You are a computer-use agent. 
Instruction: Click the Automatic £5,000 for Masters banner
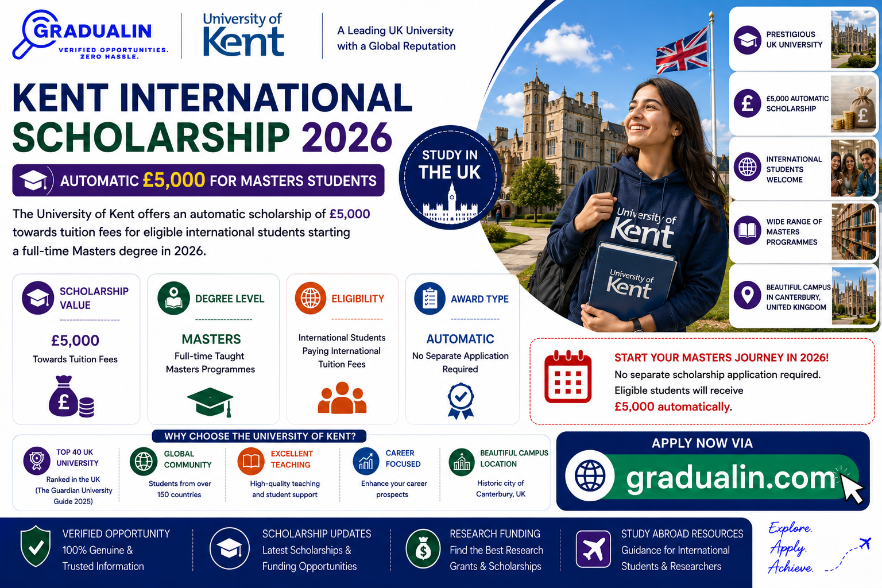pyautogui.click(x=199, y=180)
